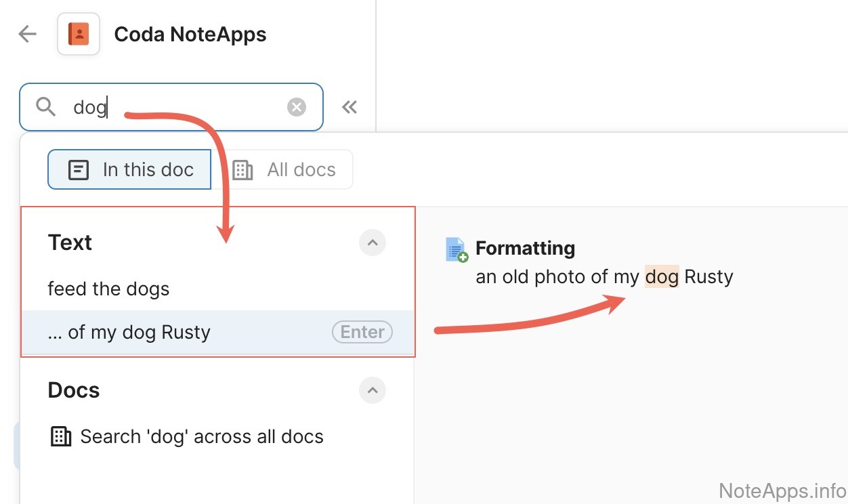Select the 'feed the dogs' search result
This screenshot has width=848, height=504.
click(108, 289)
